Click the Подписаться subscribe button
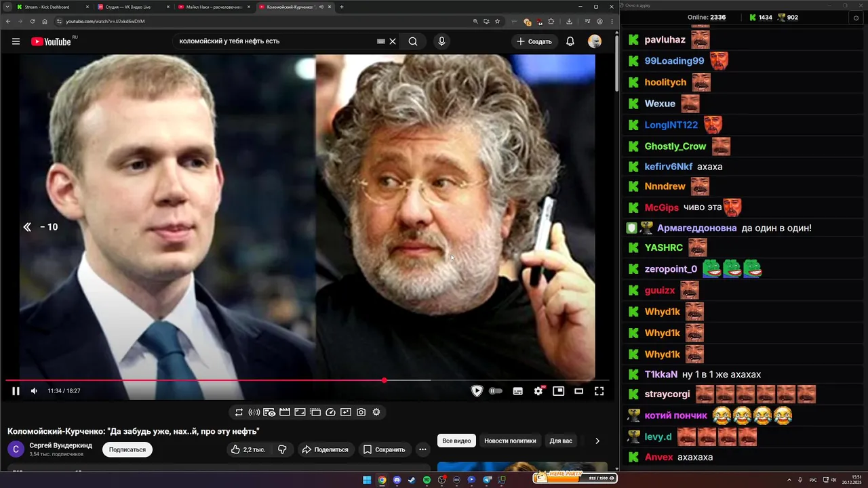868x488 pixels. click(x=127, y=449)
